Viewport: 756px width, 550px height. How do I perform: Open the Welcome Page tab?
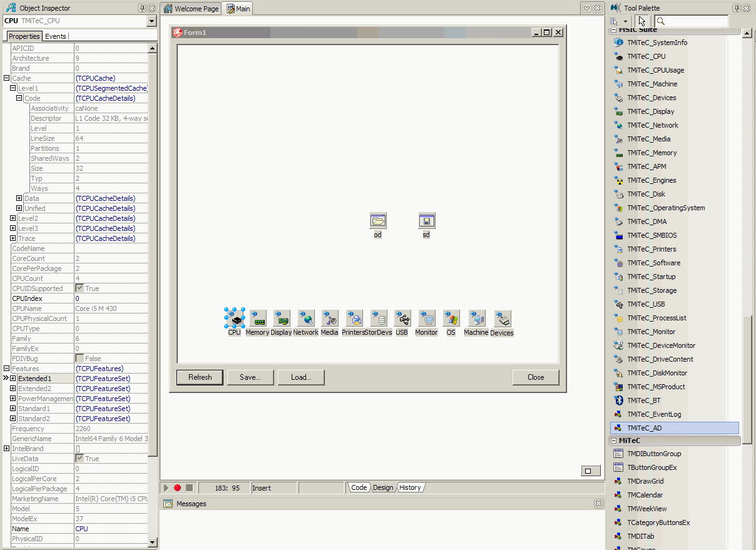pyautogui.click(x=192, y=9)
